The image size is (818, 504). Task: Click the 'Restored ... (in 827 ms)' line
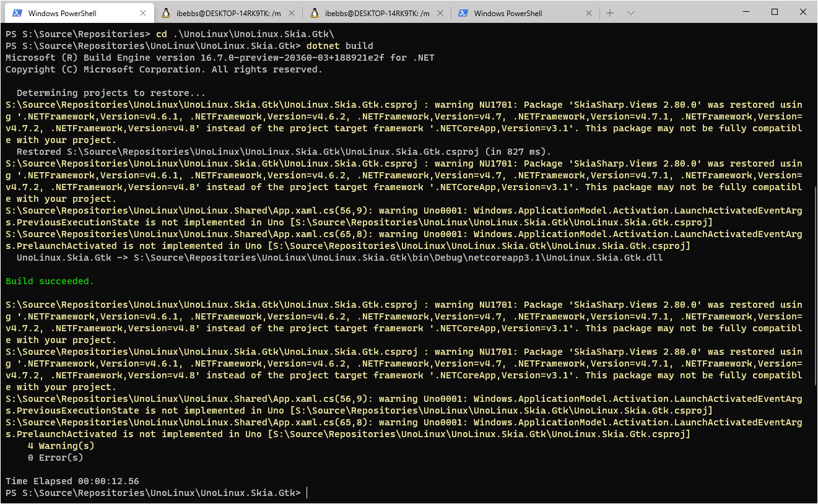coord(284,152)
